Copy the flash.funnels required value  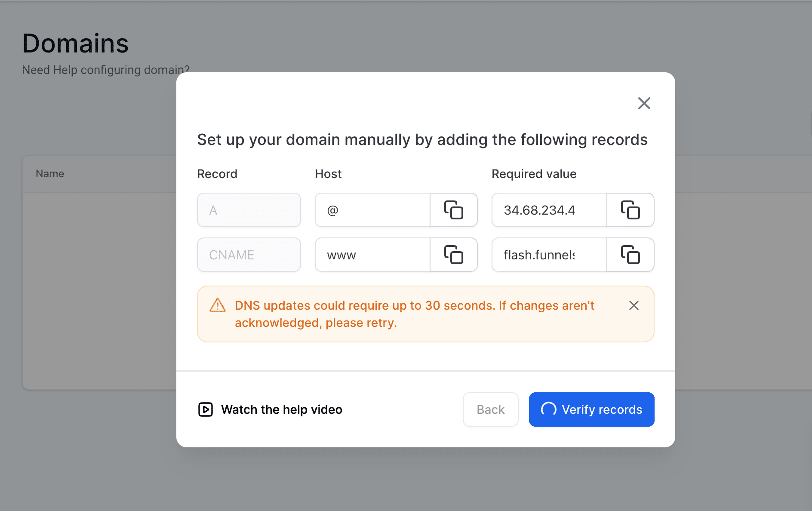pyautogui.click(x=630, y=255)
